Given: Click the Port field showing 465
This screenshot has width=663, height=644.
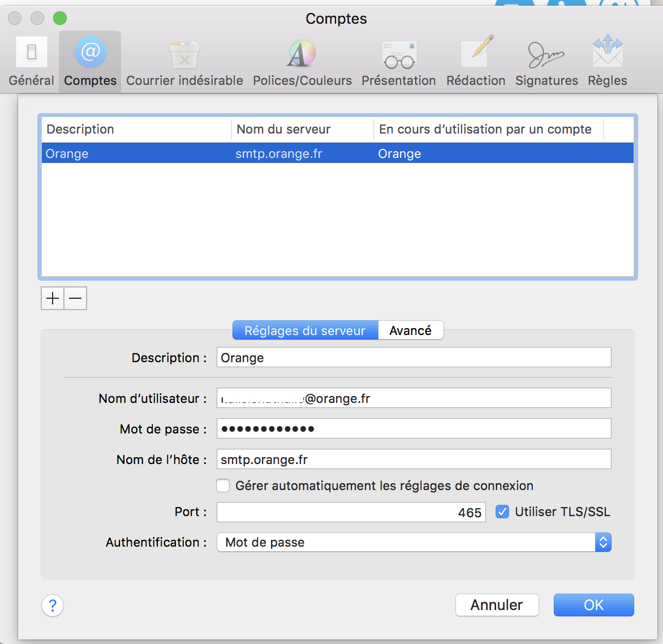Looking at the screenshot, I should (351, 512).
